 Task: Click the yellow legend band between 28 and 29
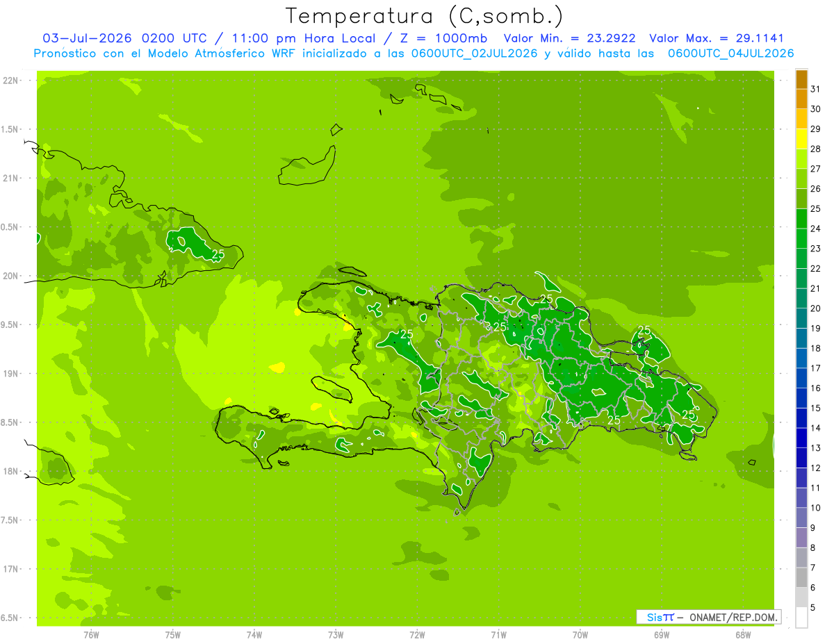tap(801, 139)
